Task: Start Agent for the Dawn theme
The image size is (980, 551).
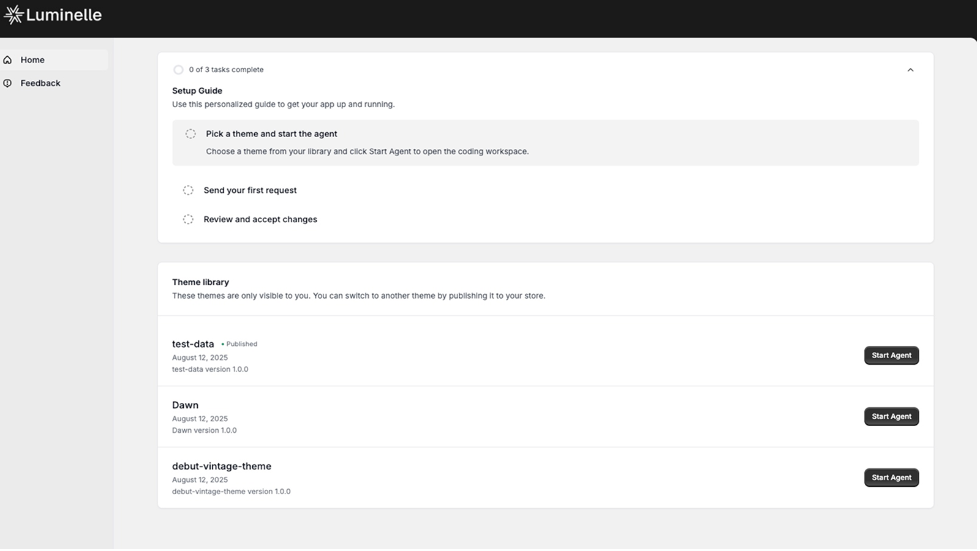Action: pos(891,416)
